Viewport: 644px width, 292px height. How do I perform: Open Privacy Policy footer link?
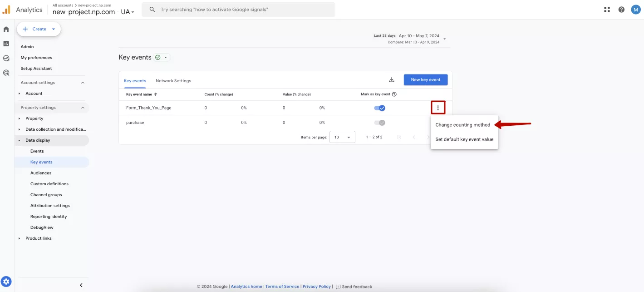tap(317, 287)
